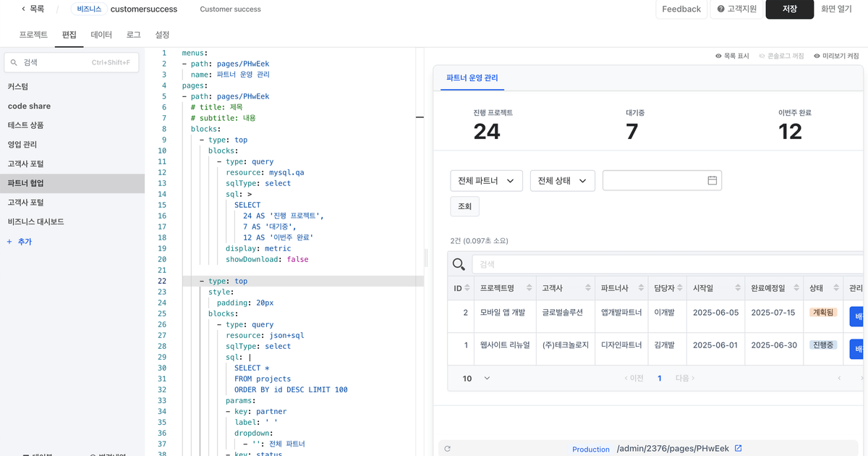Click the refresh icon next to Production
The width and height of the screenshot is (868, 456).
coord(448,449)
